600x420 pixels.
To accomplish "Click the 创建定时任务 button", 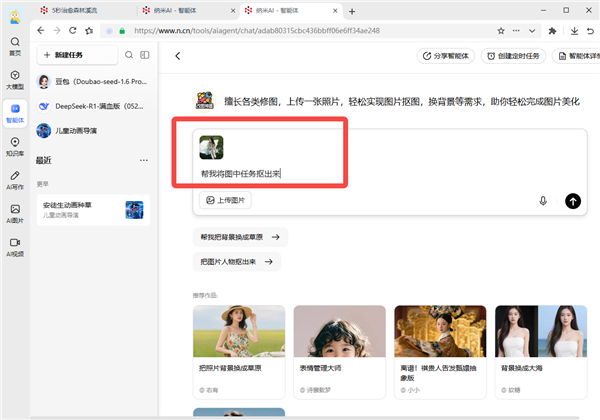I will click(x=513, y=56).
